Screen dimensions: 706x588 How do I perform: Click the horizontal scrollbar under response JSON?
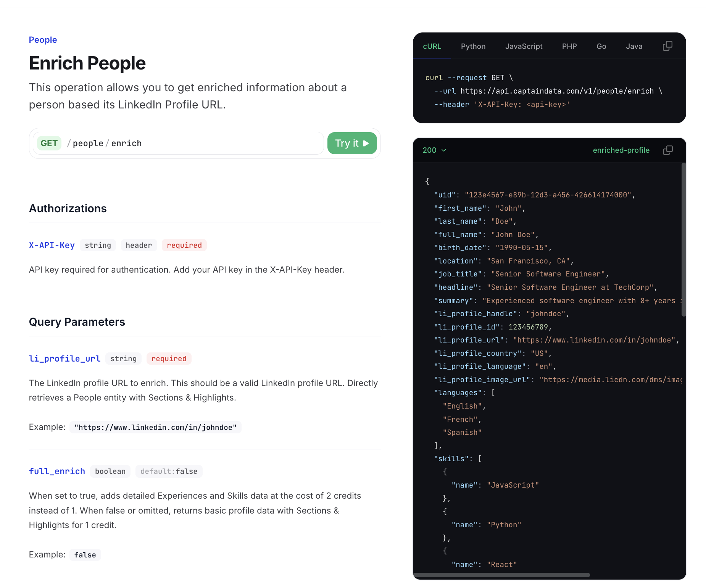click(x=501, y=575)
